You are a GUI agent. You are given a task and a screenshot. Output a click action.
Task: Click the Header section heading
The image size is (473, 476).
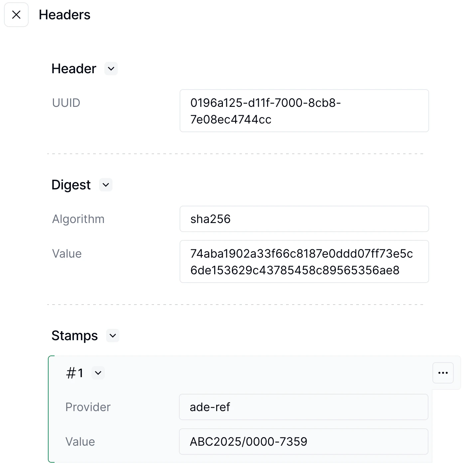(x=74, y=69)
